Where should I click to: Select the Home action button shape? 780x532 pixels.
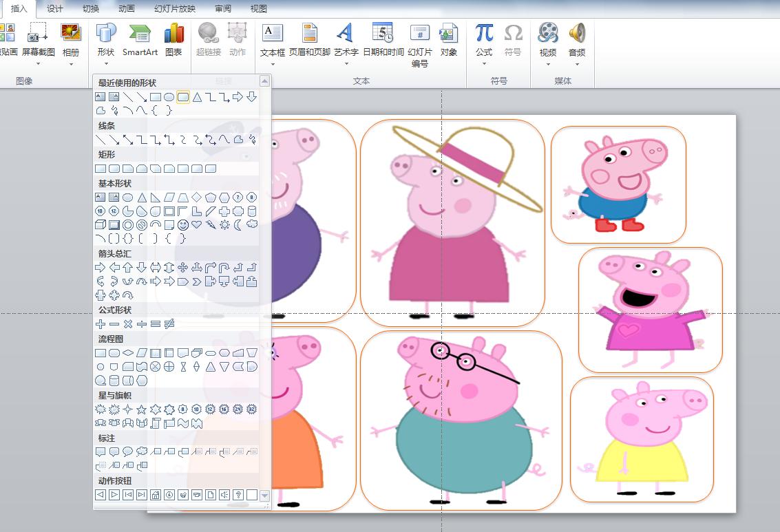[156, 495]
